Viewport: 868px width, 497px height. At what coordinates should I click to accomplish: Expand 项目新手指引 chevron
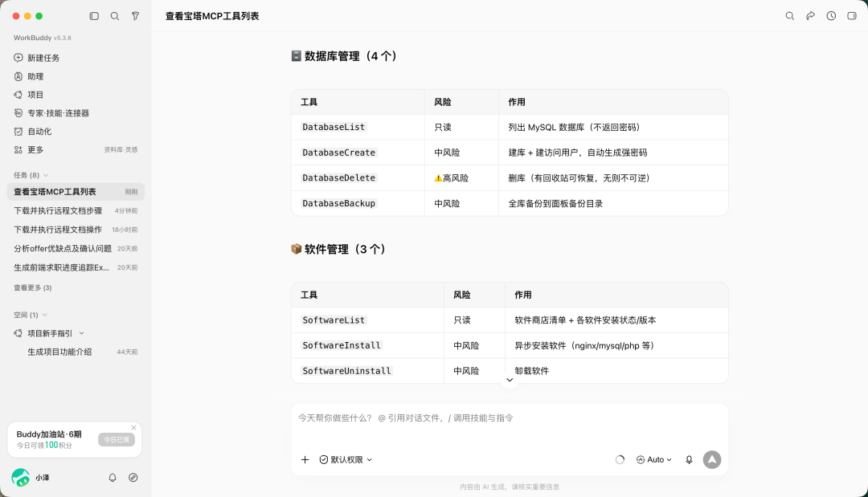81,333
